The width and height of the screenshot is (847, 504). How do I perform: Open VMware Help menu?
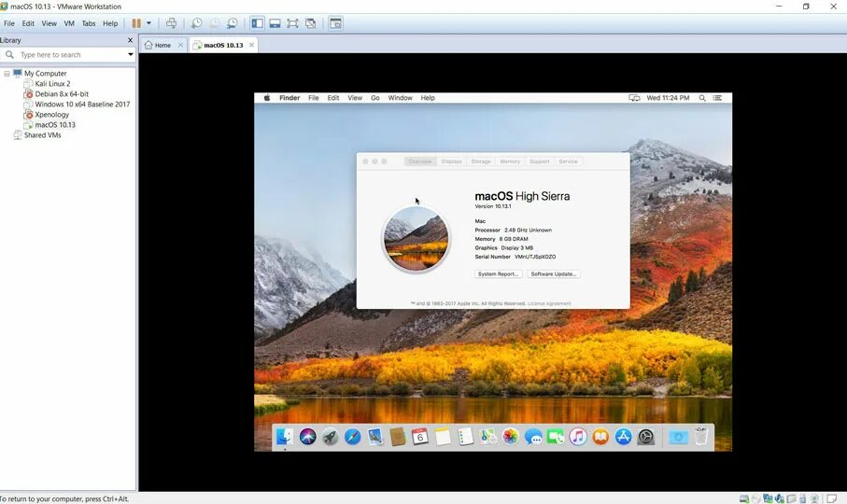point(110,23)
